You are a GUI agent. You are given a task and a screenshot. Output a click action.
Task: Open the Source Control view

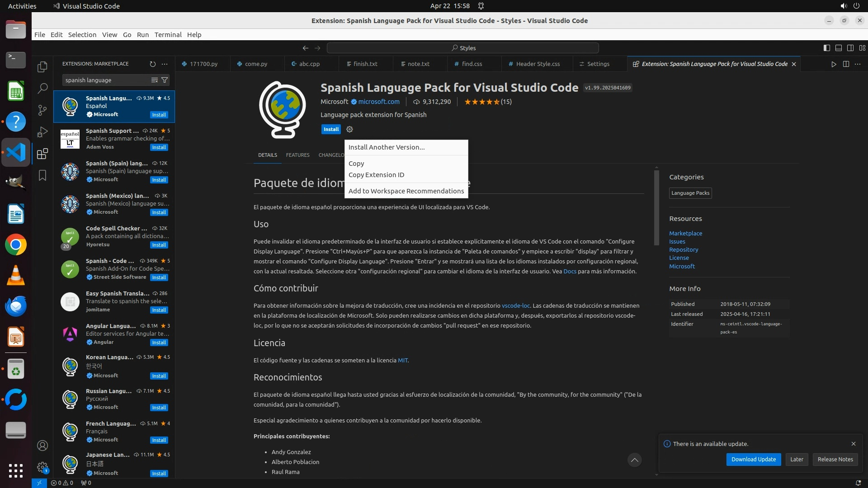tap(42, 110)
